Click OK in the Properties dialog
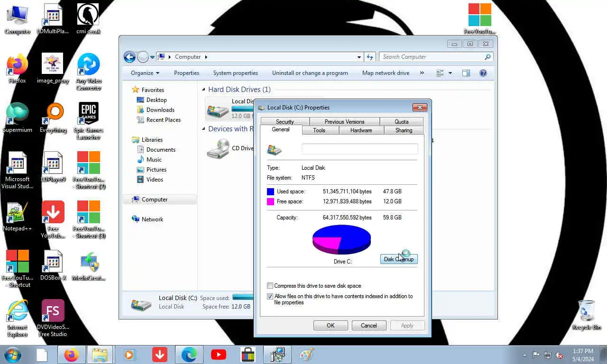 331,326
